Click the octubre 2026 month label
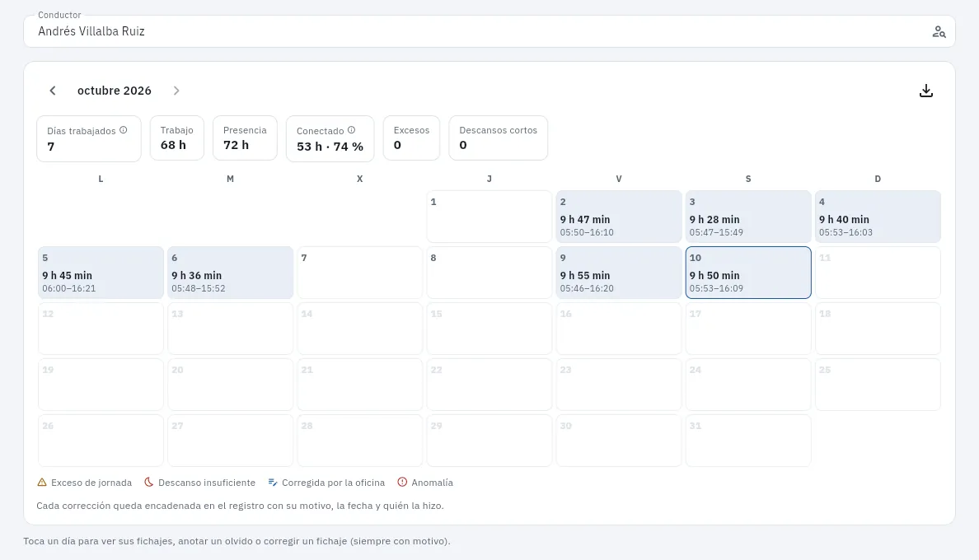 tap(115, 91)
